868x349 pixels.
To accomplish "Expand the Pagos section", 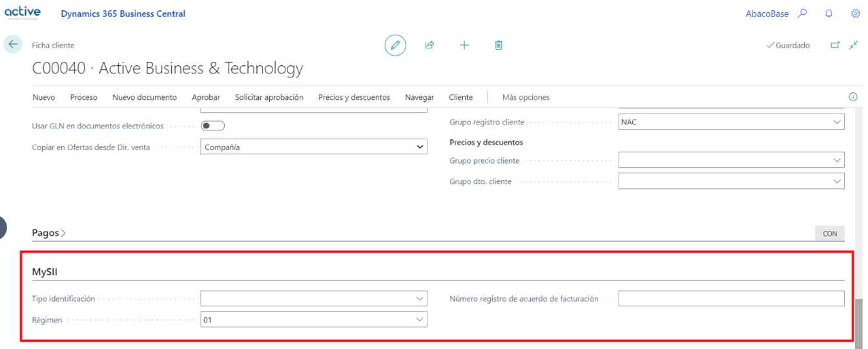I will pos(49,233).
